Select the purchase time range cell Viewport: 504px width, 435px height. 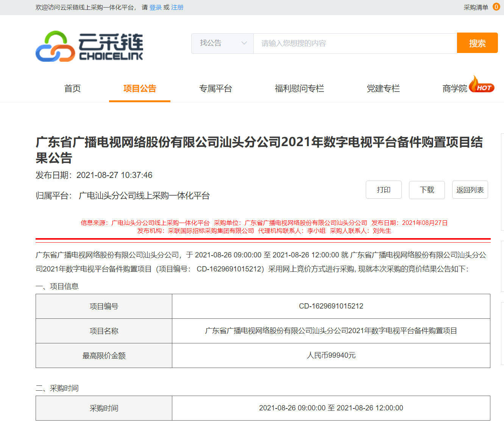[x=331, y=408]
